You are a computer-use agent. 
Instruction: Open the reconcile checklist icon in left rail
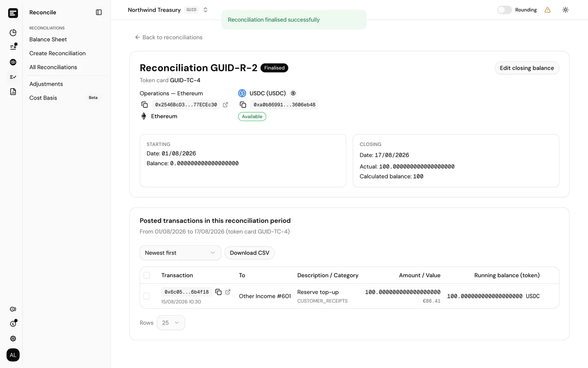tap(13, 77)
